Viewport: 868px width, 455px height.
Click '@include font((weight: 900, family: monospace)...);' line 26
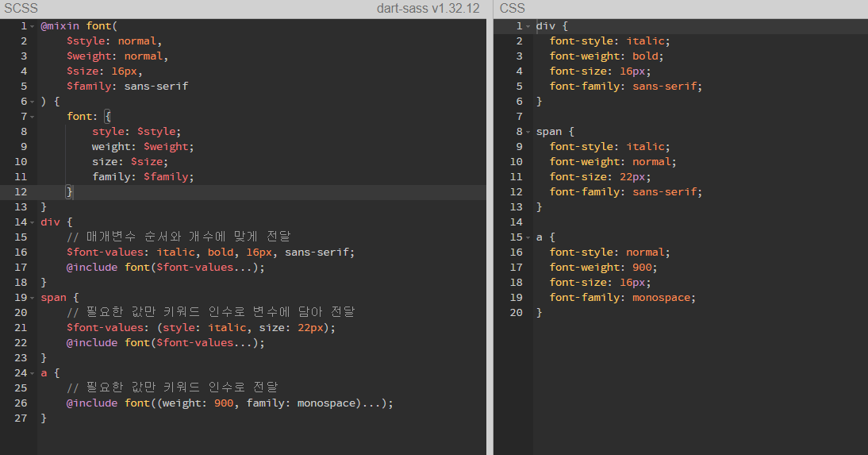coord(230,403)
